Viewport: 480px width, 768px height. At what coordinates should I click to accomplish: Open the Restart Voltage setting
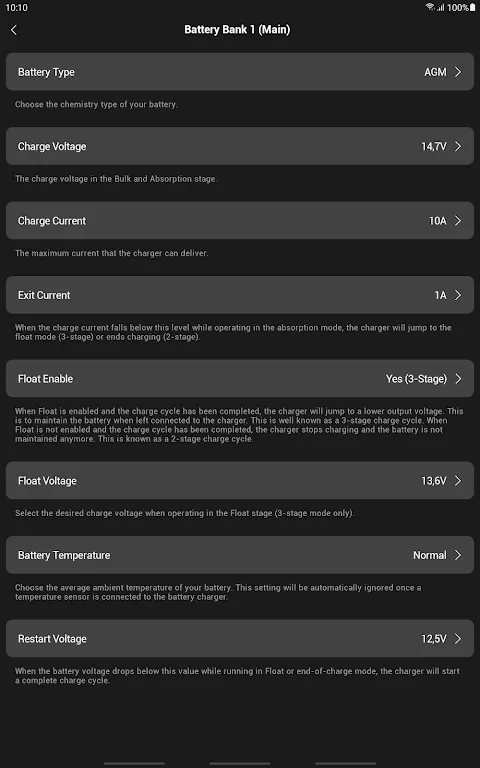tap(240, 639)
